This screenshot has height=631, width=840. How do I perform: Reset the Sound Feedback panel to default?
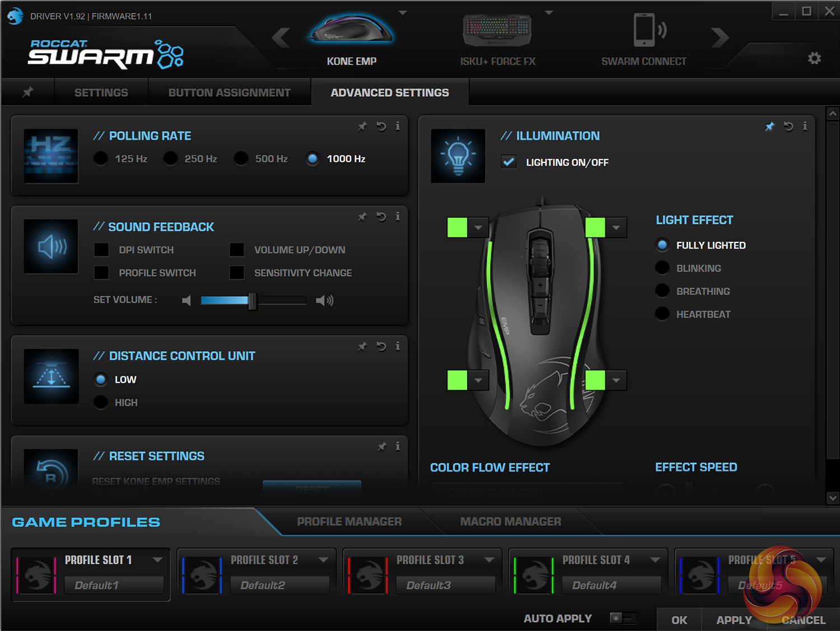(381, 217)
